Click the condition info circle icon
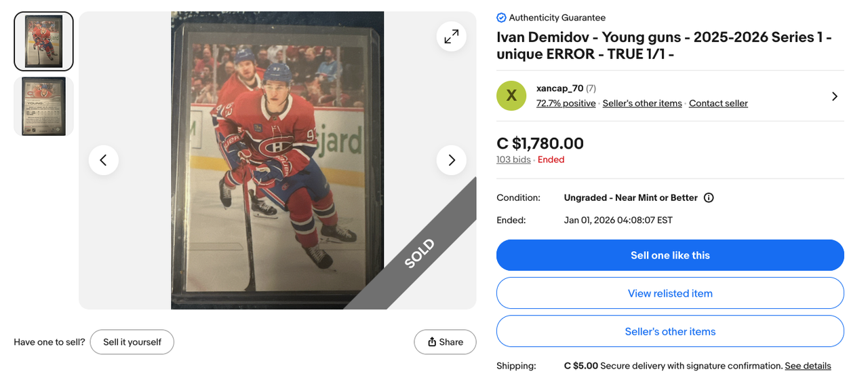This screenshot has width=868, height=374. point(709,198)
